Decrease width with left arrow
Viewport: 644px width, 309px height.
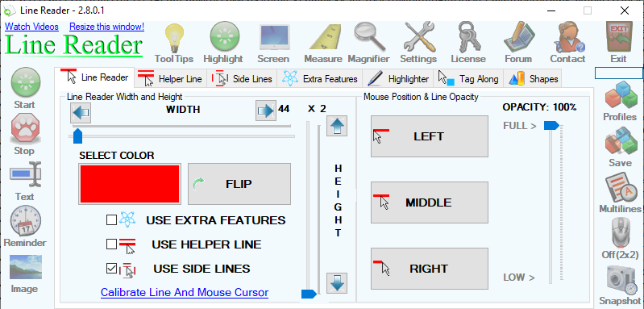point(81,112)
